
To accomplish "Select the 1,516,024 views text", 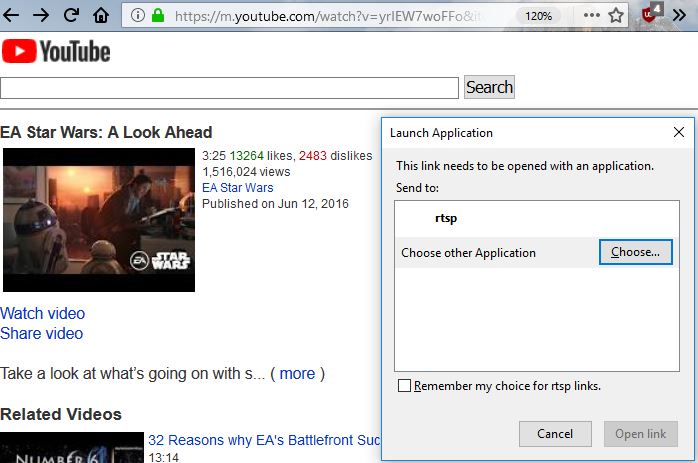I will (x=246, y=171).
